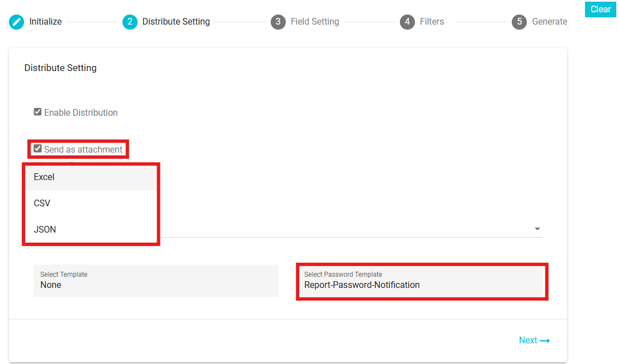Choose JSON from the format list
The height and width of the screenshot is (364, 618).
point(91,229)
